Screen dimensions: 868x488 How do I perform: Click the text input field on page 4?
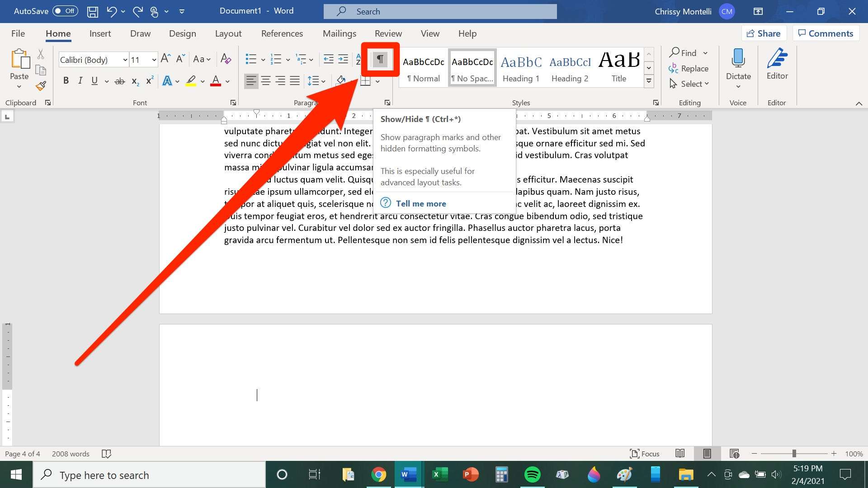pos(256,394)
